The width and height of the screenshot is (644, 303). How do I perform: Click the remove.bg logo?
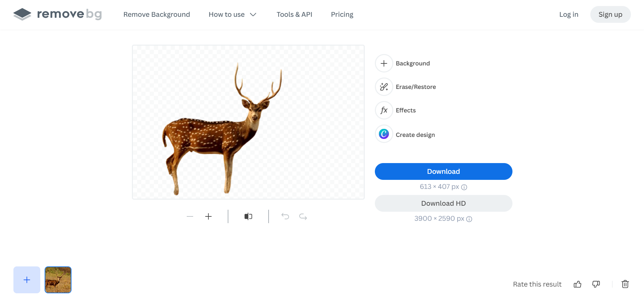point(57,14)
